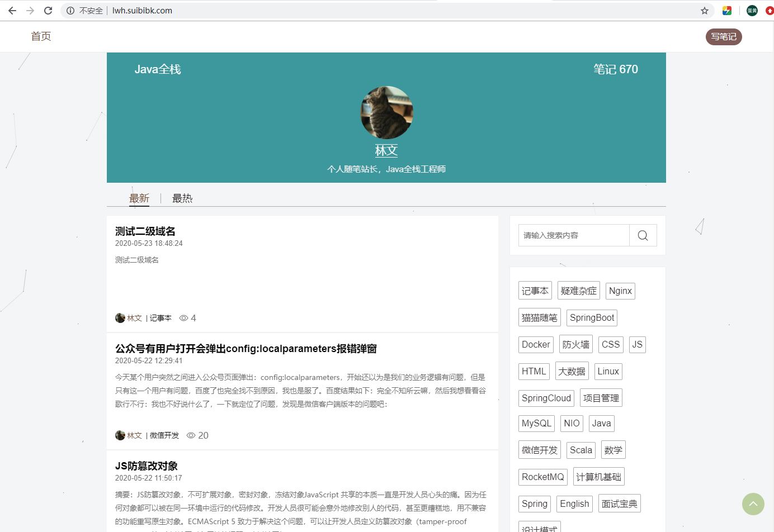Open the config:localparameters error post
Screen dimensions: 774x532
[246, 349]
